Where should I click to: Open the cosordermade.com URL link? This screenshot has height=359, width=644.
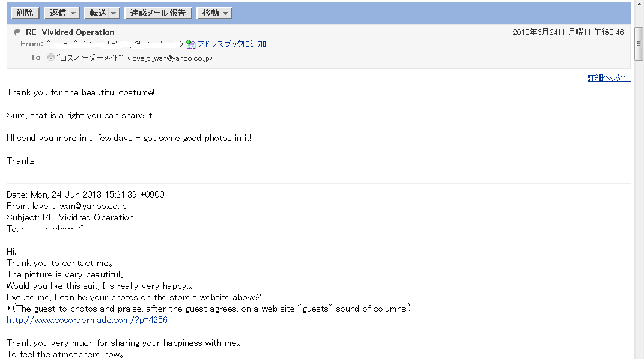87,320
